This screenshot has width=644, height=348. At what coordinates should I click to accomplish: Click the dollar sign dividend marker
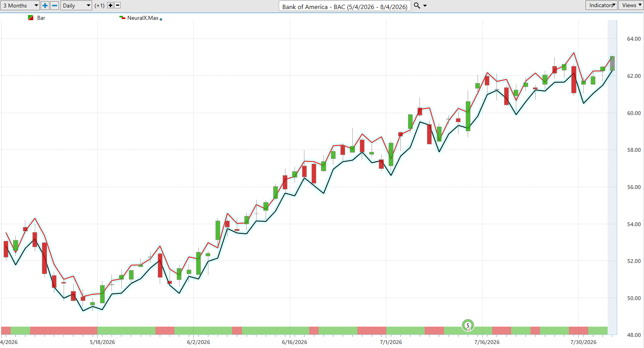[468, 325]
